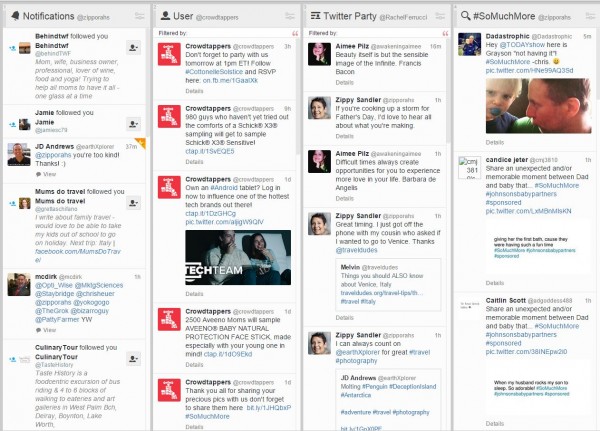Screen dimensions: 600x431
Task: Open User column settings slider icon
Action: [x=290, y=16]
